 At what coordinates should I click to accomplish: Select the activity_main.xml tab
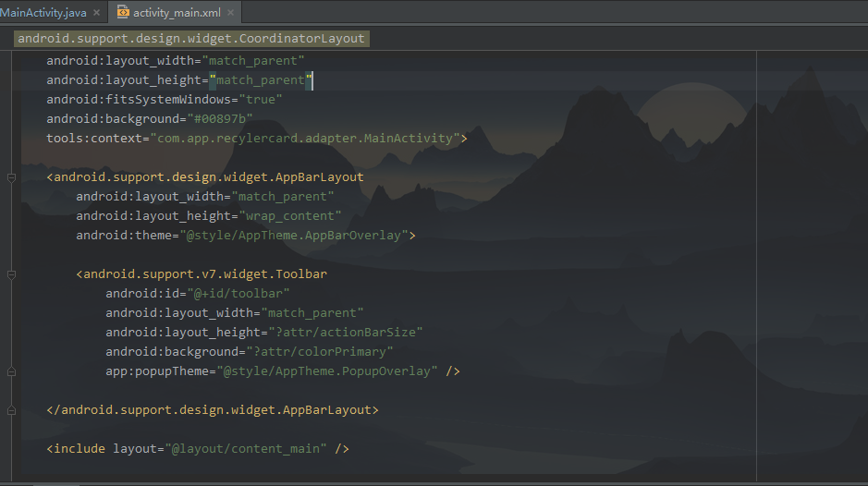tap(177, 13)
